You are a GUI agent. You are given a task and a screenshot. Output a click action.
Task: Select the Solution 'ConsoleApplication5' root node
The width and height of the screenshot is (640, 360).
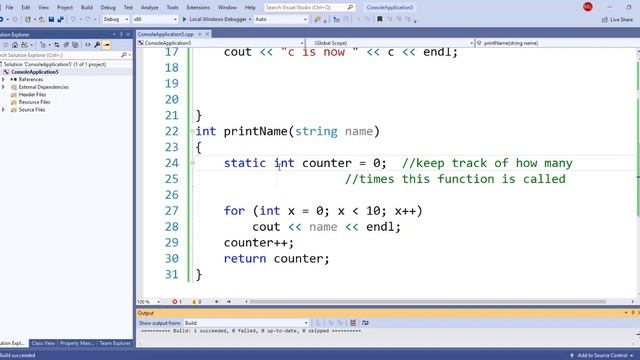(x=55, y=64)
